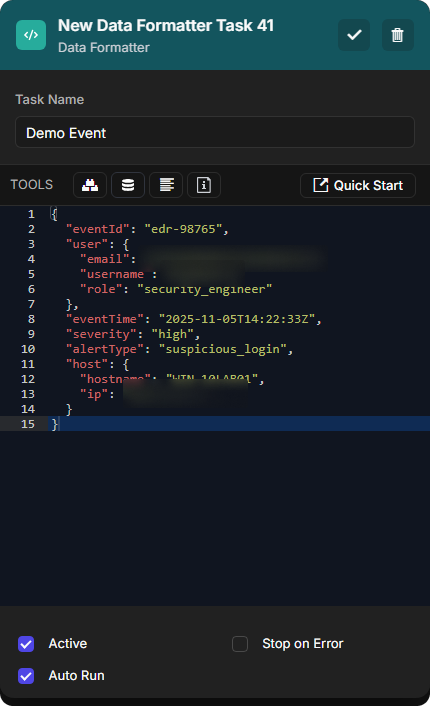This screenshot has width=430, height=706.
Task: Click line number 1 in gutter
Action: (x=31, y=214)
